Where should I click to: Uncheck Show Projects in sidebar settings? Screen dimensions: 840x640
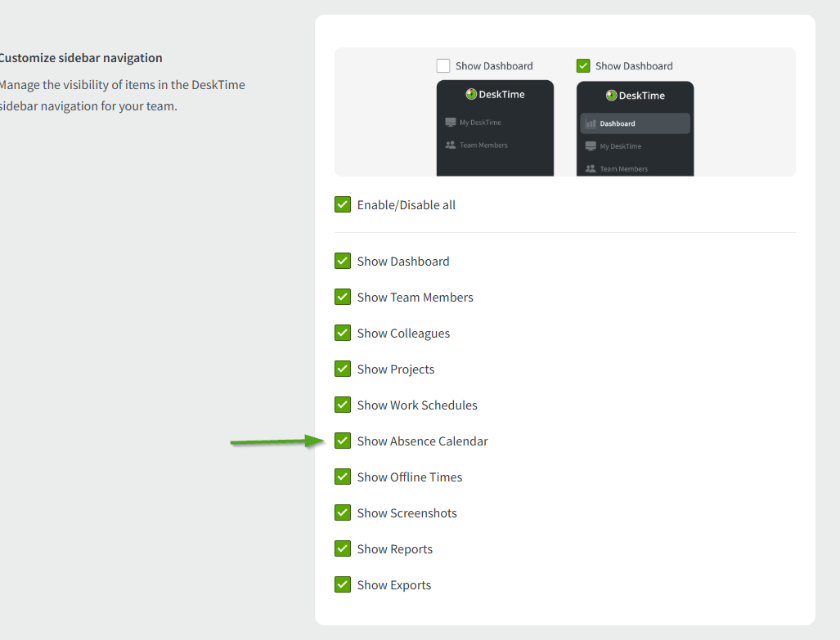point(343,369)
